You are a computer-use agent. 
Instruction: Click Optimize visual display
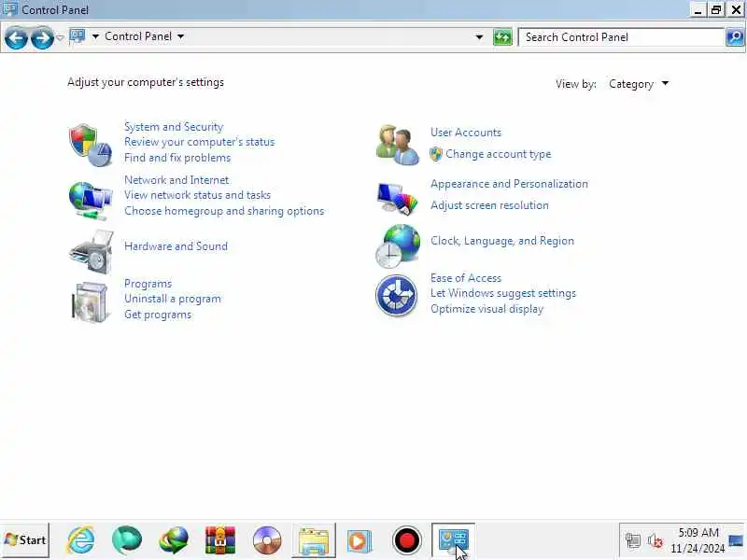click(486, 309)
